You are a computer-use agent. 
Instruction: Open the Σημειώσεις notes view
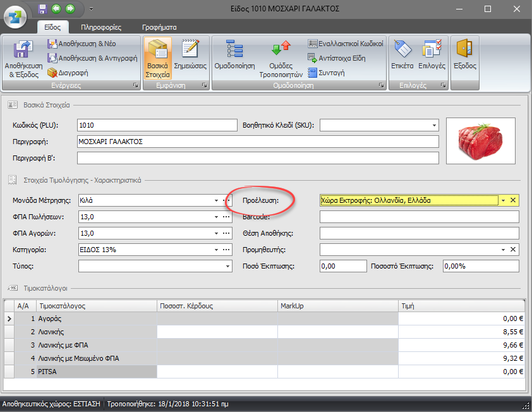point(190,54)
